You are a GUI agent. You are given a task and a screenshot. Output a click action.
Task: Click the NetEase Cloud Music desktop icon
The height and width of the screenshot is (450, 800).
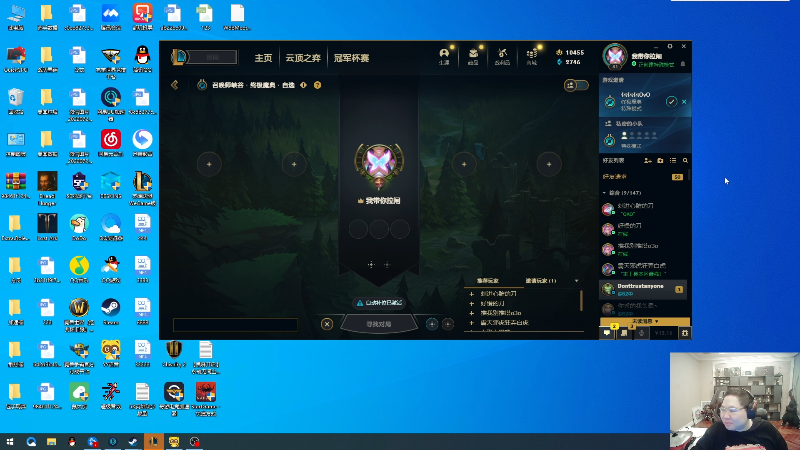(111, 143)
